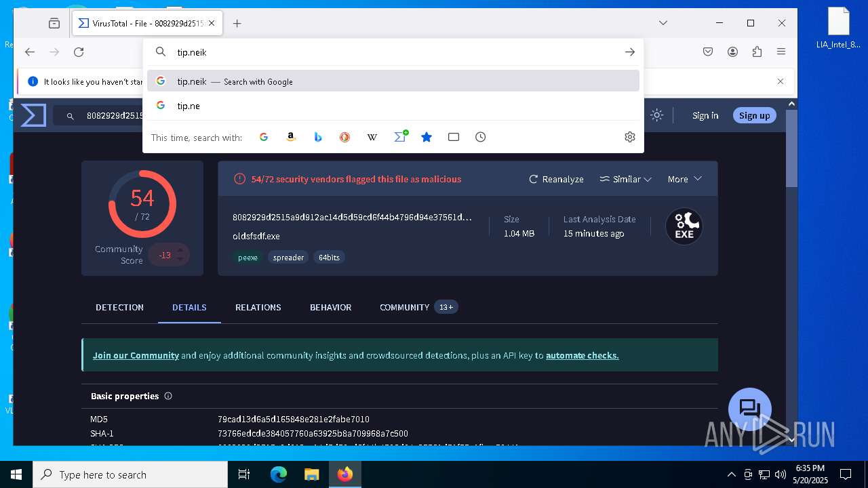Select the MD5 hash value
868x488 pixels.
[294, 419]
